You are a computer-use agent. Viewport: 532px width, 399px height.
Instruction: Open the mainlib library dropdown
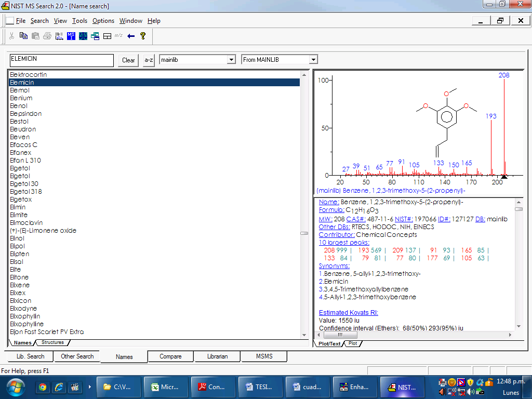[x=231, y=60]
